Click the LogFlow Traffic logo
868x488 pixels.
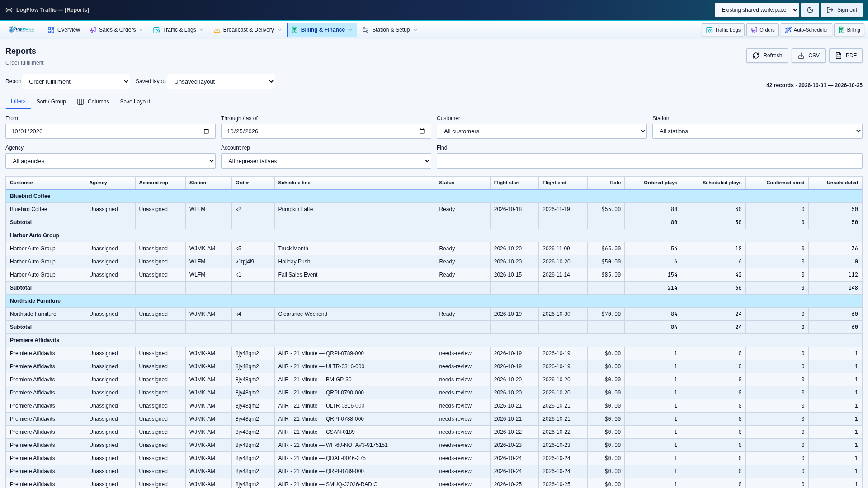click(22, 30)
